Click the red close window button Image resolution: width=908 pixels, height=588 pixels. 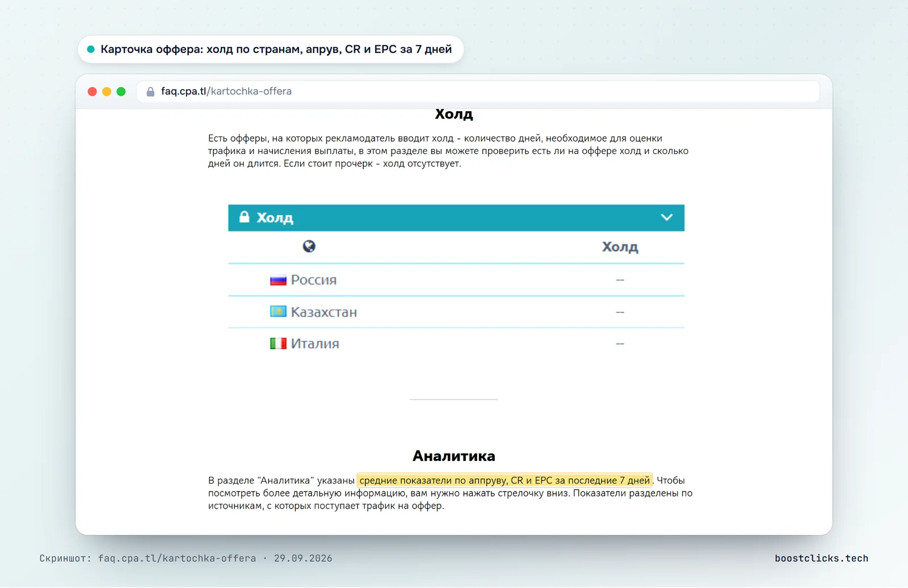[x=92, y=91]
